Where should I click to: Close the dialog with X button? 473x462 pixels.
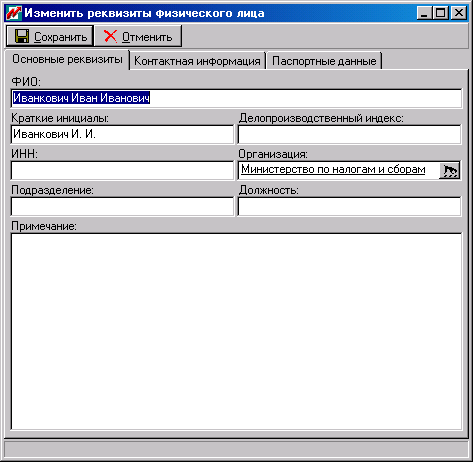[x=459, y=13]
